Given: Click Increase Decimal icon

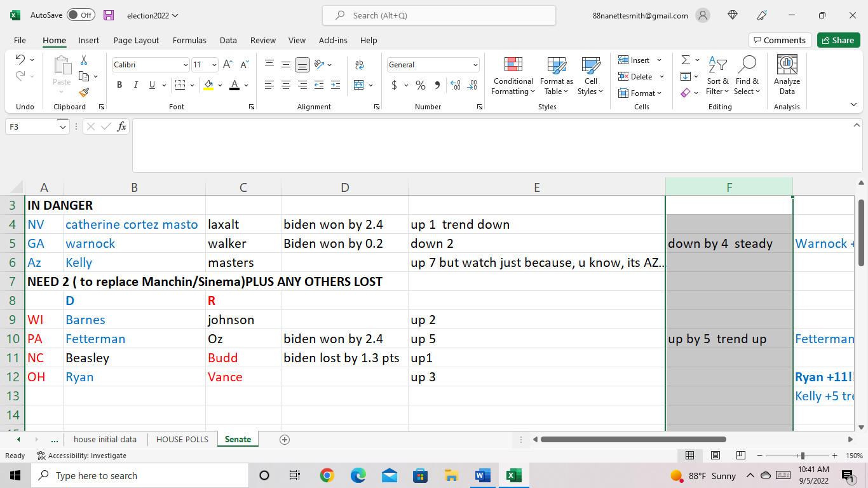Looking at the screenshot, I should 456,85.
